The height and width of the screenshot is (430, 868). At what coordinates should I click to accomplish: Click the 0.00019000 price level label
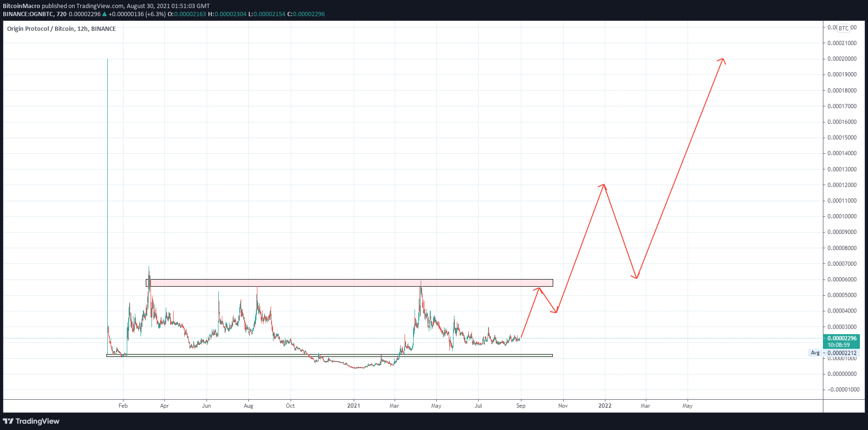[842, 75]
